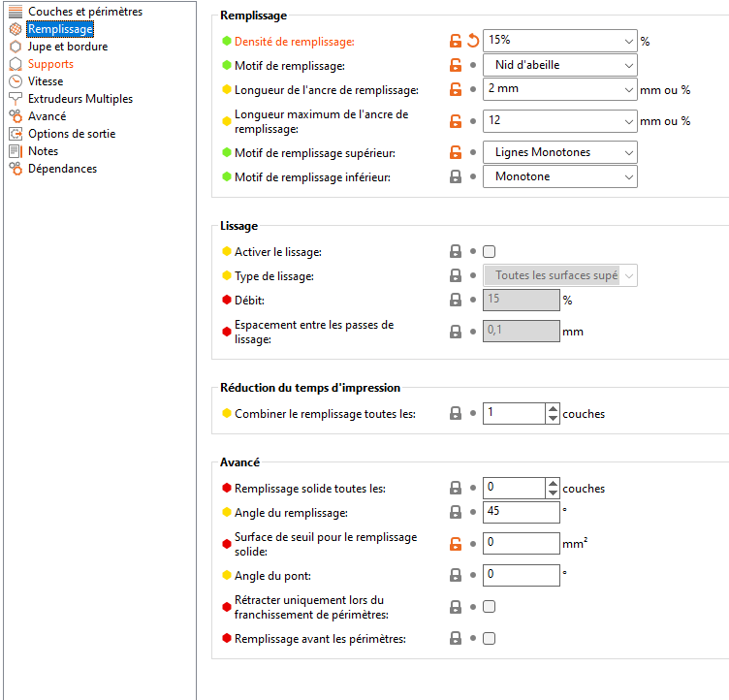729x700 pixels.
Task: Check Remplissage avant les périmètres
Action: click(x=490, y=639)
